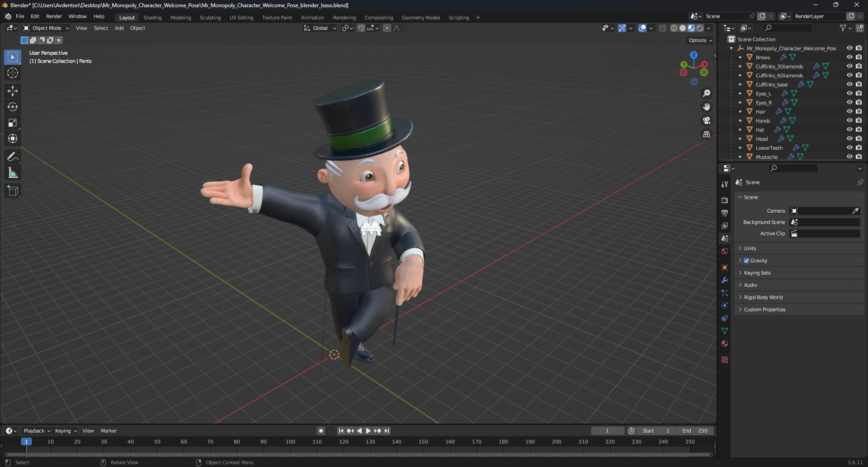Hide the Brows object in viewport
Viewport: 868px width, 467px height.
pyautogui.click(x=849, y=57)
